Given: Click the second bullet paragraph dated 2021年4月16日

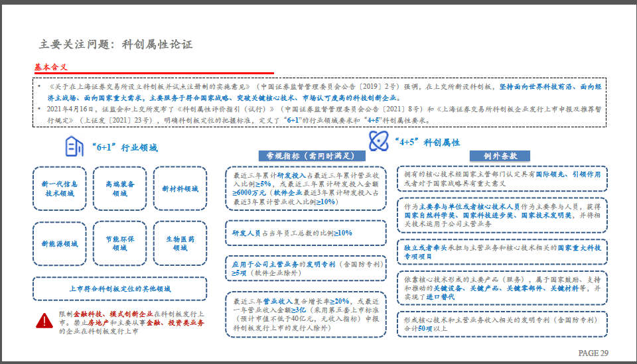Looking at the screenshot, I should point(324,115).
